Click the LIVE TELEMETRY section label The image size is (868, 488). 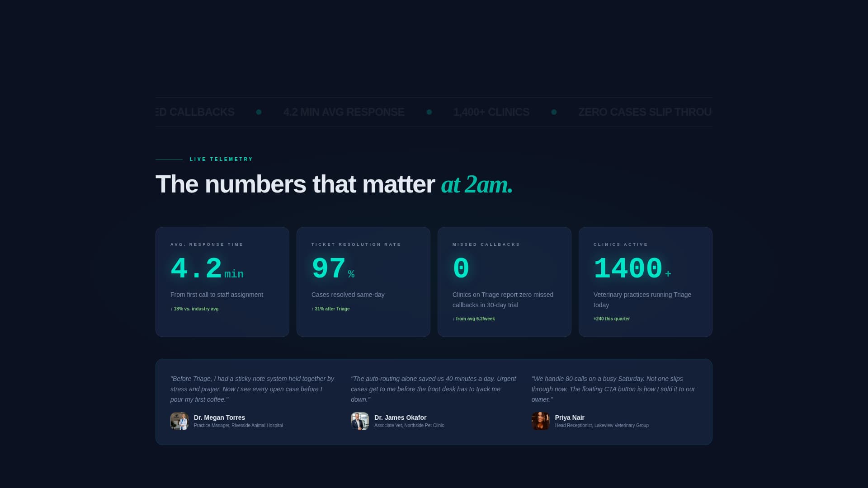[222, 159]
